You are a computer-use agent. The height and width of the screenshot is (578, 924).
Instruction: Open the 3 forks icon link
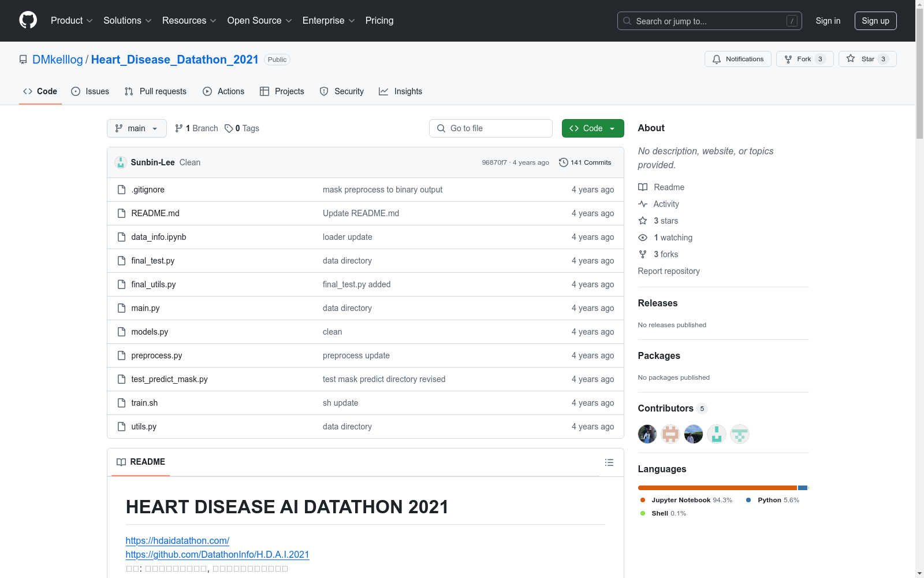pyautogui.click(x=643, y=254)
